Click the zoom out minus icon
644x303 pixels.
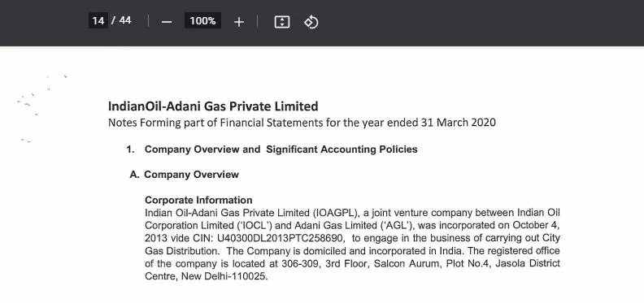[x=167, y=22]
